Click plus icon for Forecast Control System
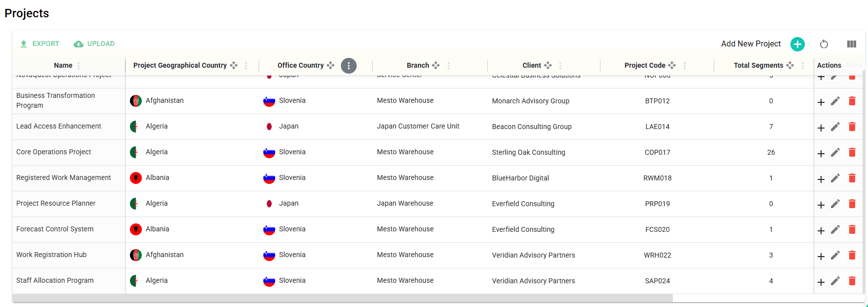868x307 pixels. [x=821, y=231]
